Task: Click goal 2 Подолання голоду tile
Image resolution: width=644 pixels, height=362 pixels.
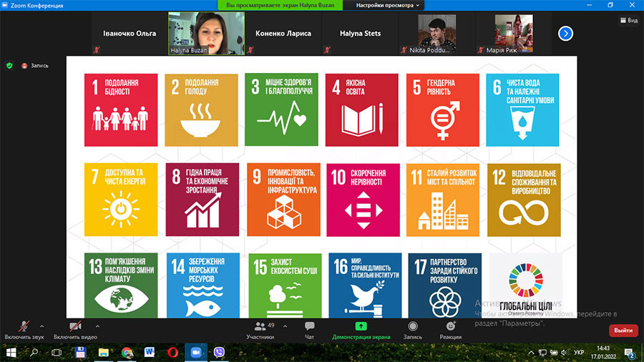Action: coord(201,110)
